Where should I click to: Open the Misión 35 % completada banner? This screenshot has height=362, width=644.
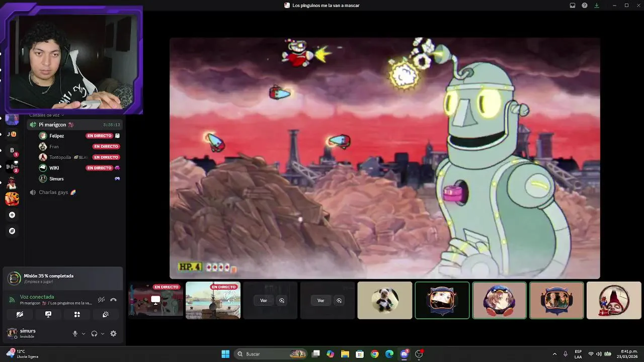click(x=62, y=278)
